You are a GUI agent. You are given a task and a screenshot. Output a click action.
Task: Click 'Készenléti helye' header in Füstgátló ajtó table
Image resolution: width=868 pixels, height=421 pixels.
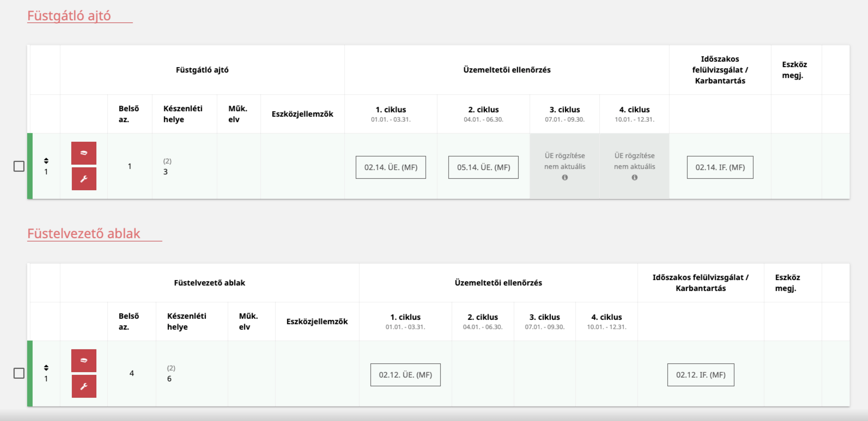[183, 114]
